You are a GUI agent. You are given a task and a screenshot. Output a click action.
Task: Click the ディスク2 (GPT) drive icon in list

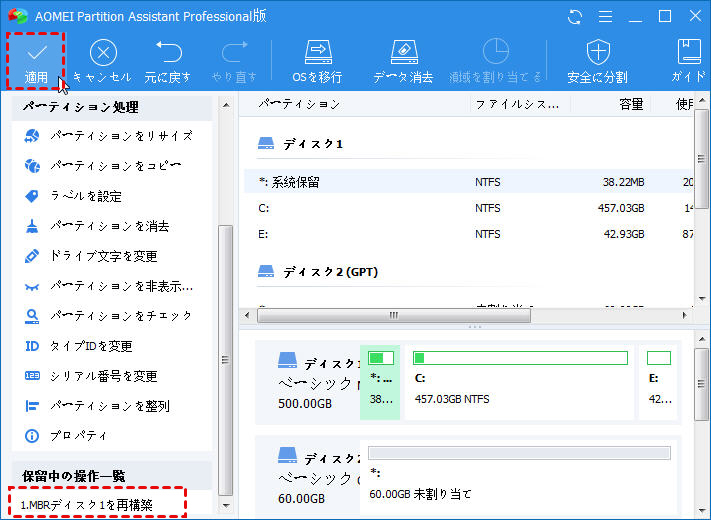point(266,272)
